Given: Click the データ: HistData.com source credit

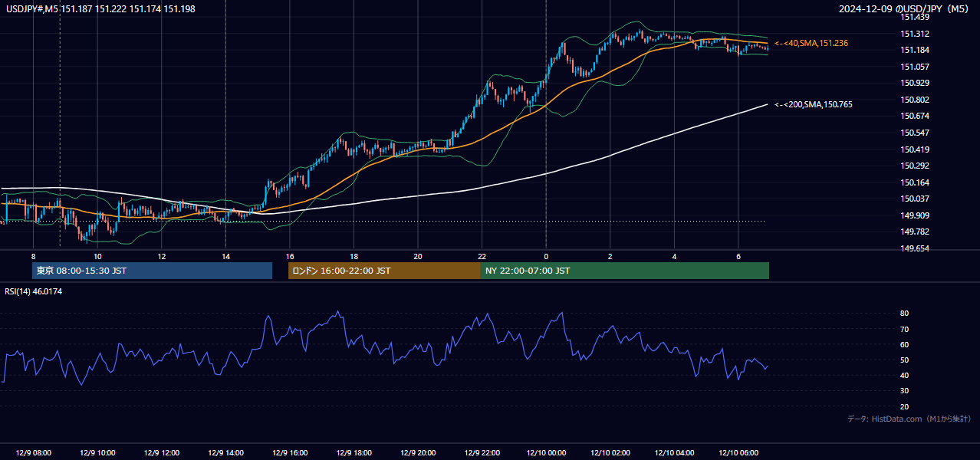Looking at the screenshot, I should (909, 419).
